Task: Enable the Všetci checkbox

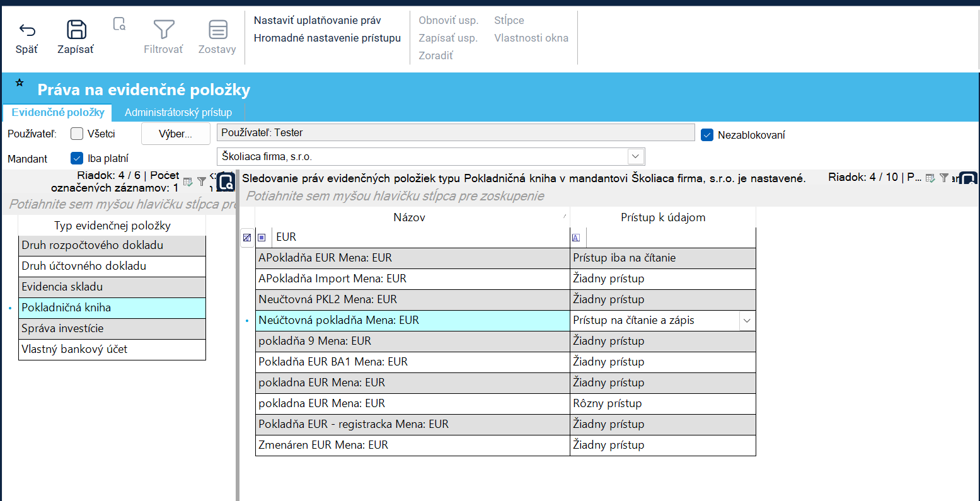Action: [77, 134]
